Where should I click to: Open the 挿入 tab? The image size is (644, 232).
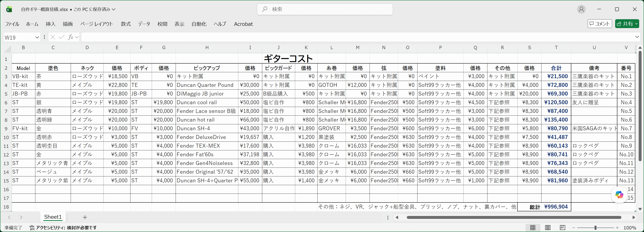[x=51, y=24]
